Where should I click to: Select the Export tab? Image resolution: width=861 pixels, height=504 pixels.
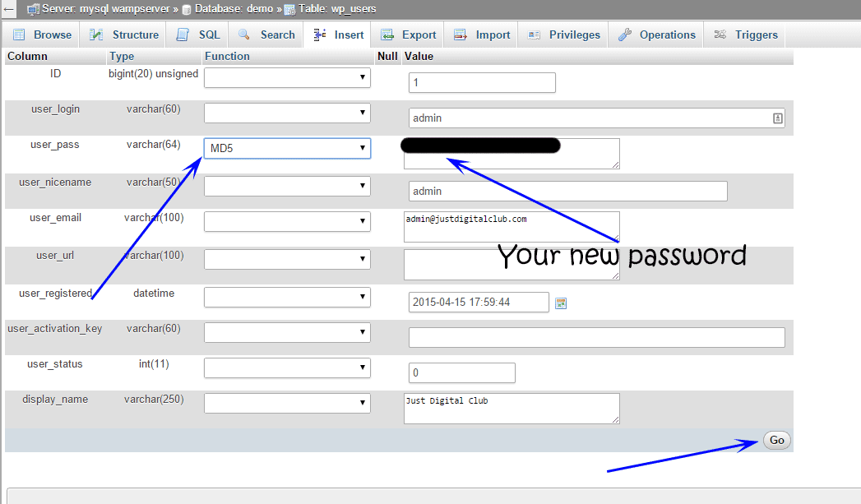[408, 35]
